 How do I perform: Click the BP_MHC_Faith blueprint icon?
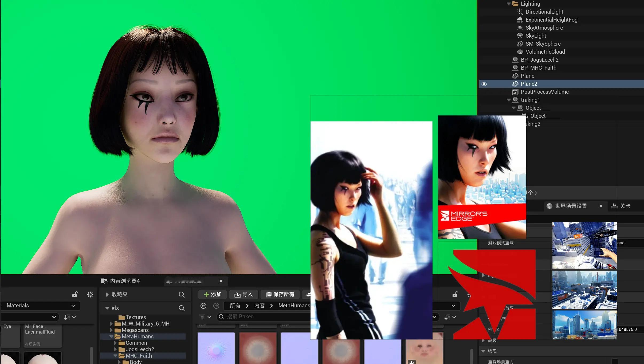pos(515,68)
